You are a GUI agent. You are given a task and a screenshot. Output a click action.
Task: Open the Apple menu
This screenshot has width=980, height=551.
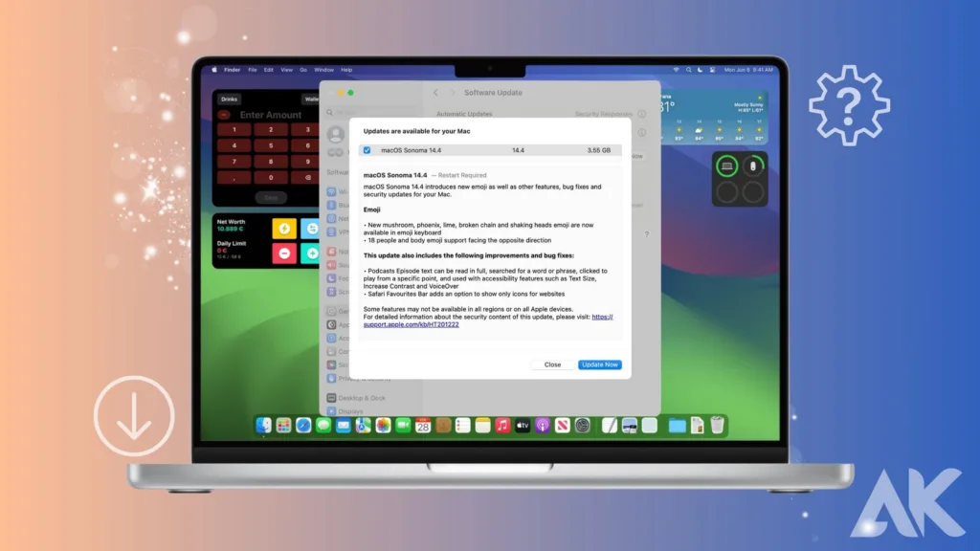coord(214,70)
